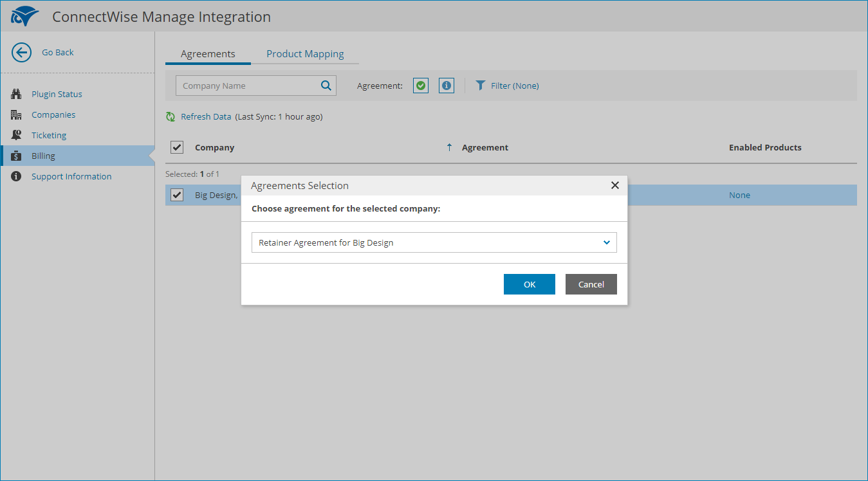Click the search magnifier icon
This screenshot has height=481, width=868.
[x=326, y=86]
